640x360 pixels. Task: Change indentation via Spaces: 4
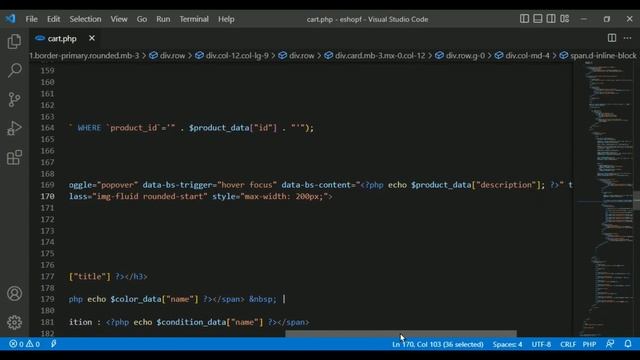(507, 344)
